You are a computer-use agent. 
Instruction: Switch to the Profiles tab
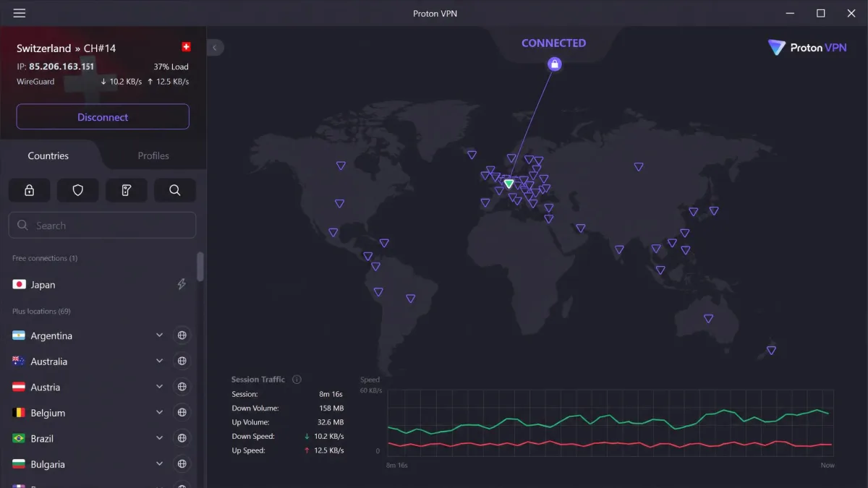(x=153, y=155)
